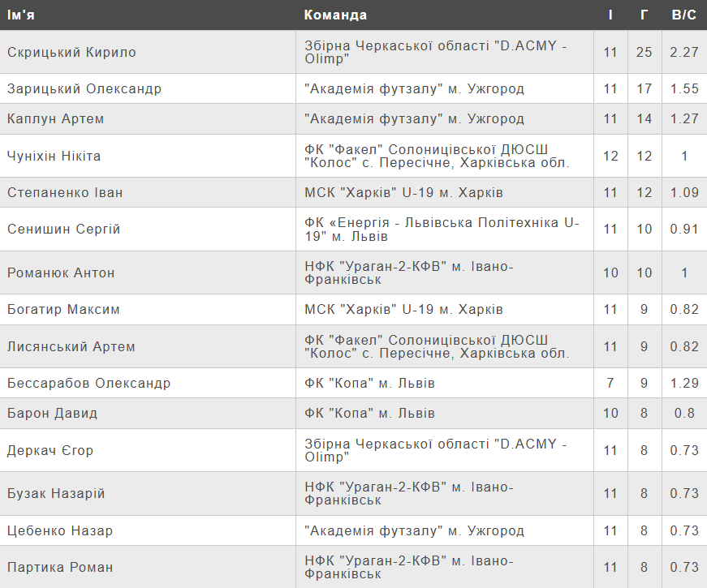Open player Скрицький Кирило
The height and width of the screenshot is (588, 707).
(x=71, y=52)
